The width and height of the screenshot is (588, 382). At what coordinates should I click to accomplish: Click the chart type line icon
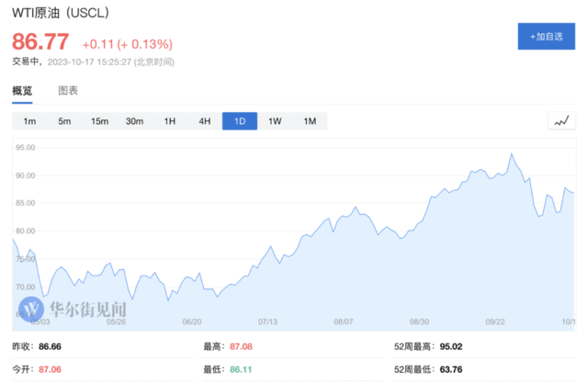[x=560, y=121]
